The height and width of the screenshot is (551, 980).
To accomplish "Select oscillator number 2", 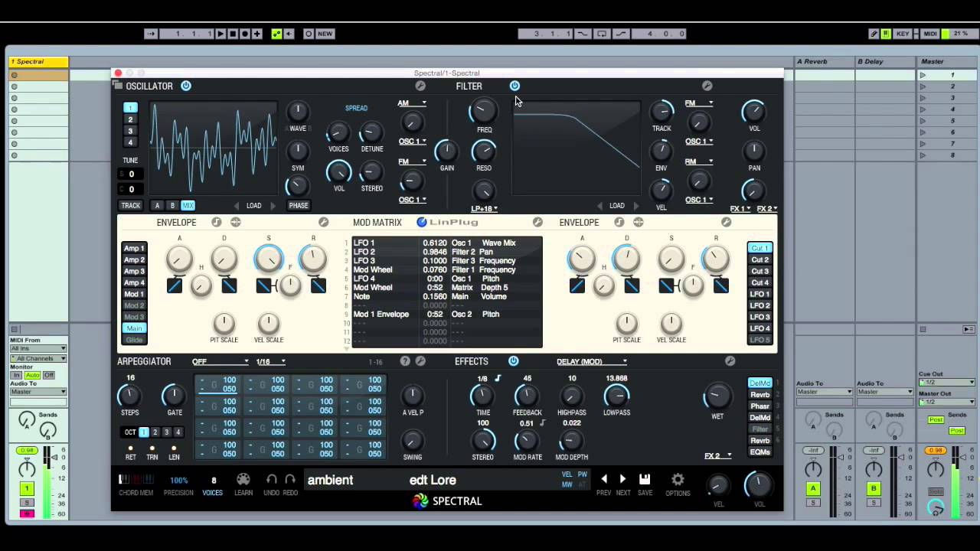I will (130, 119).
